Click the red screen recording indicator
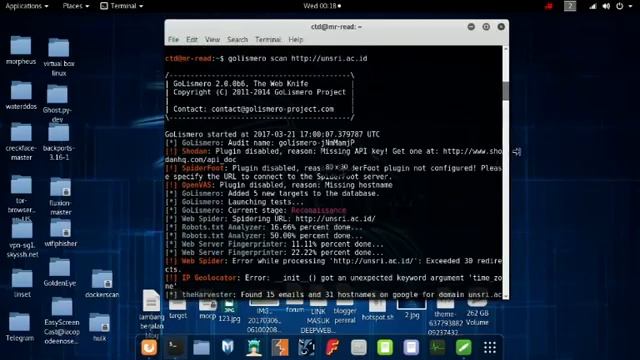This screenshot has height=360, width=640. click(x=549, y=6)
